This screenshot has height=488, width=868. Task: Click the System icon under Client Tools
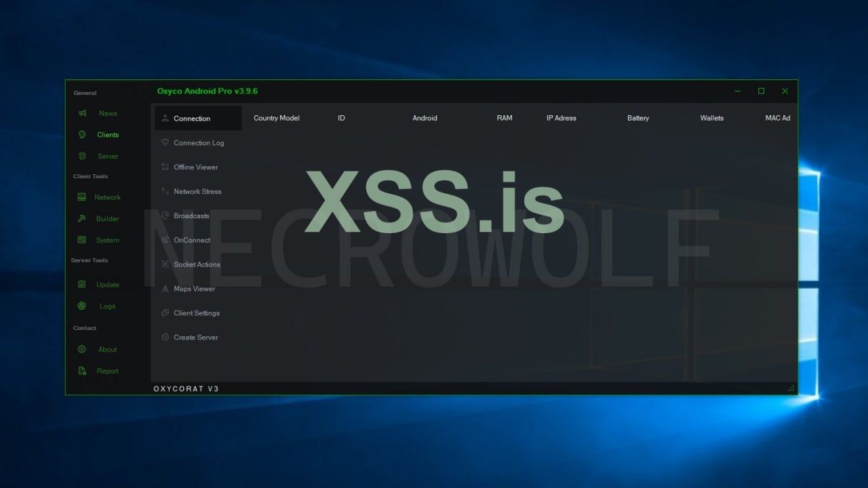(81, 240)
